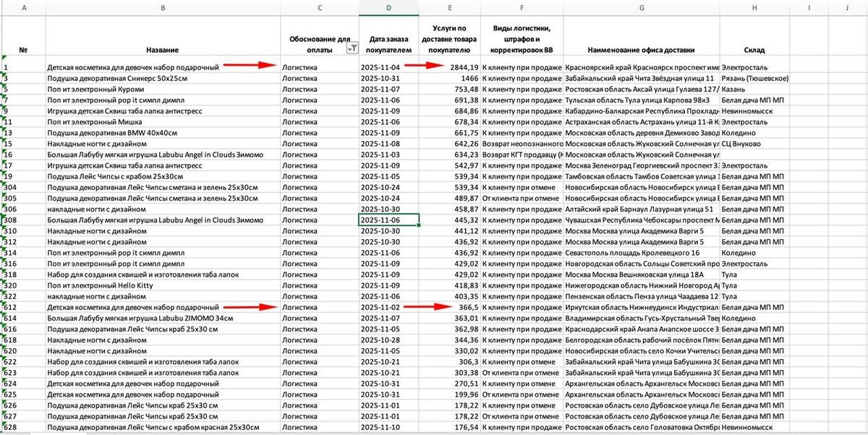Click Москва Вешняковская улица 18А address cell
This screenshot has width=868, height=435.
642,274
